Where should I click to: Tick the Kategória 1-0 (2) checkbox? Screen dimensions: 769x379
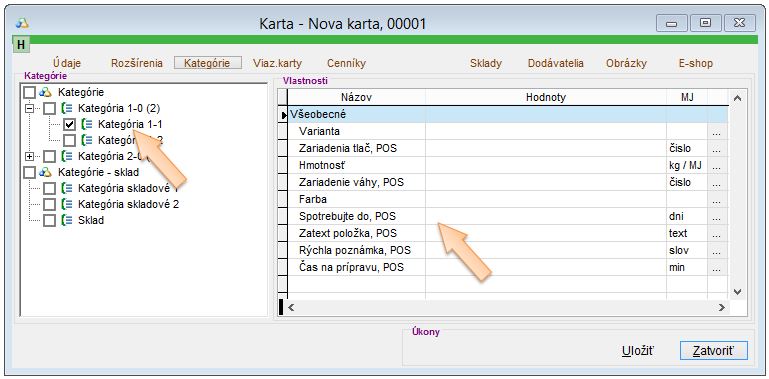[49, 108]
